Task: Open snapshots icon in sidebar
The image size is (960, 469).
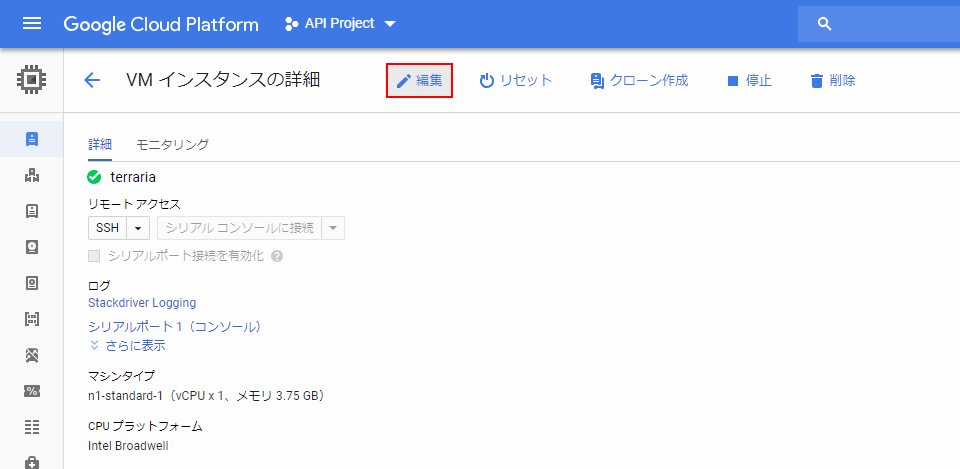Action: tap(32, 283)
